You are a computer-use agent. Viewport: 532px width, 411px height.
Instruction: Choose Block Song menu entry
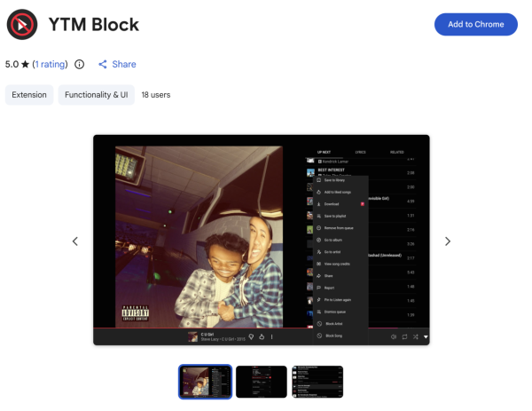[340, 336]
